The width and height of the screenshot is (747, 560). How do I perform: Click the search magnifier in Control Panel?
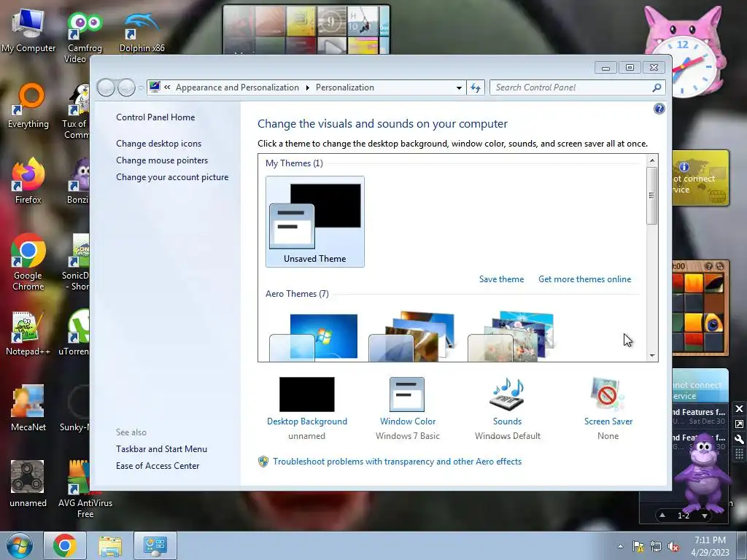(x=657, y=87)
